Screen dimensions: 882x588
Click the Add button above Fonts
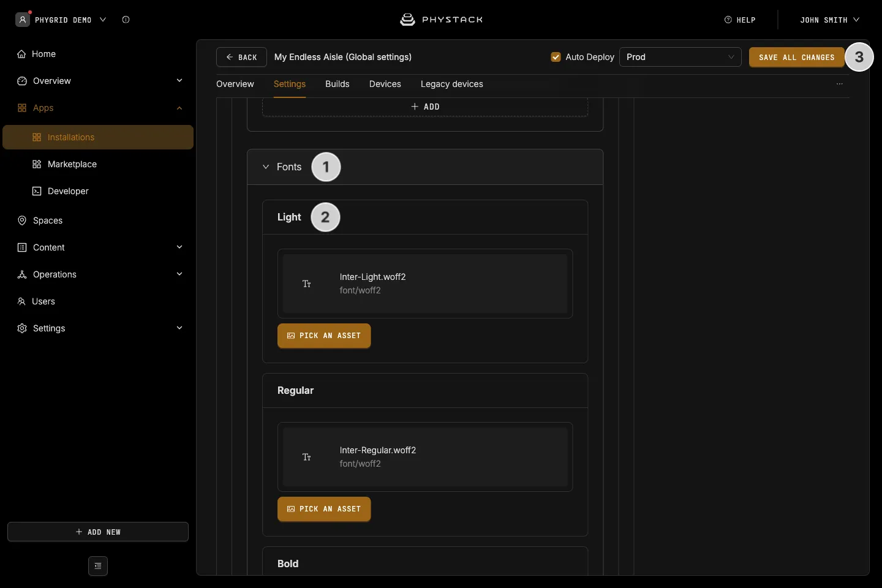[x=425, y=107]
